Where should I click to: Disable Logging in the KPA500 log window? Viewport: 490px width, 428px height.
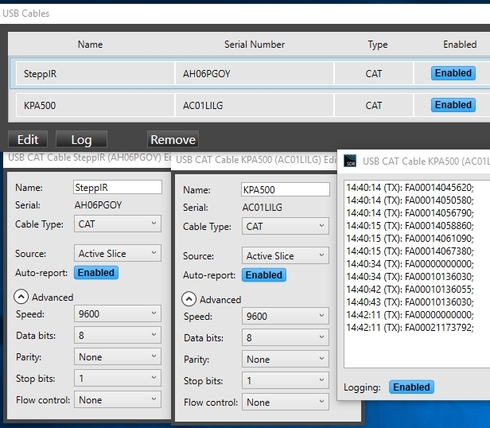[411, 387]
